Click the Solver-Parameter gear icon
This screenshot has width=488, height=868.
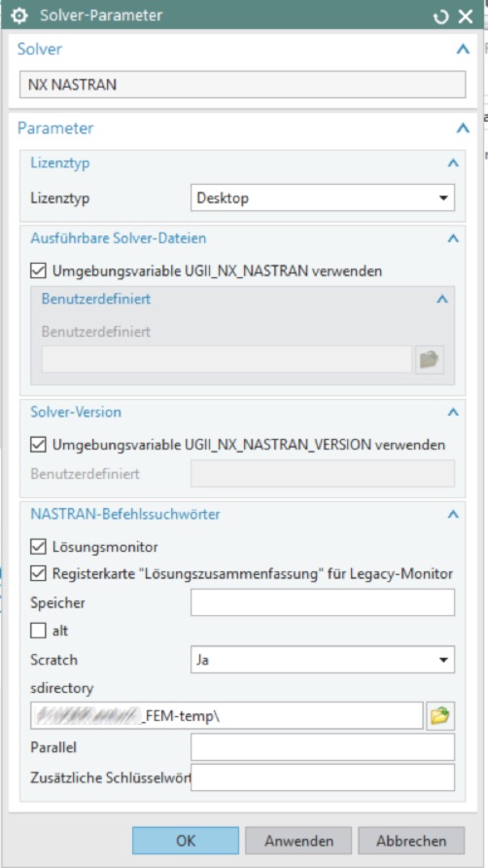click(19, 16)
